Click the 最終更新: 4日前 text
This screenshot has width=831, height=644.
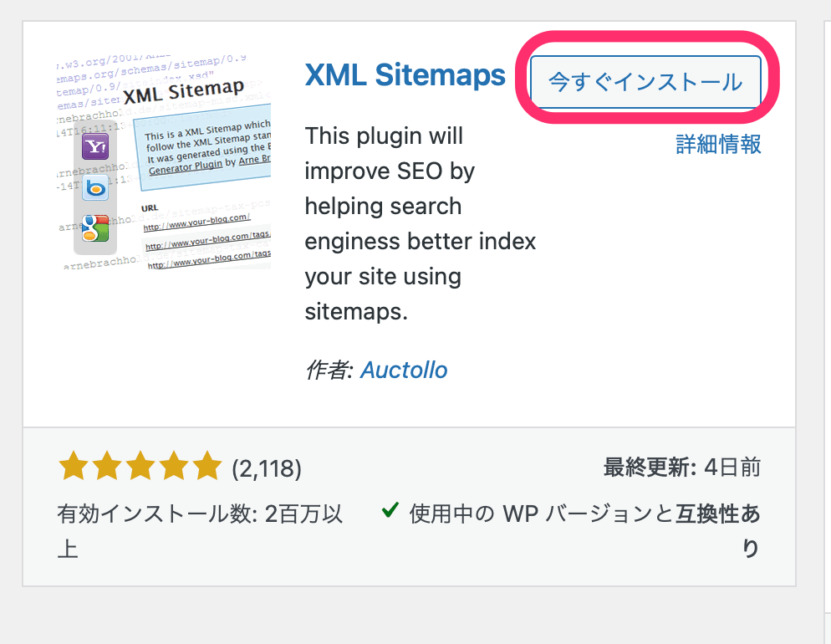[x=682, y=468]
